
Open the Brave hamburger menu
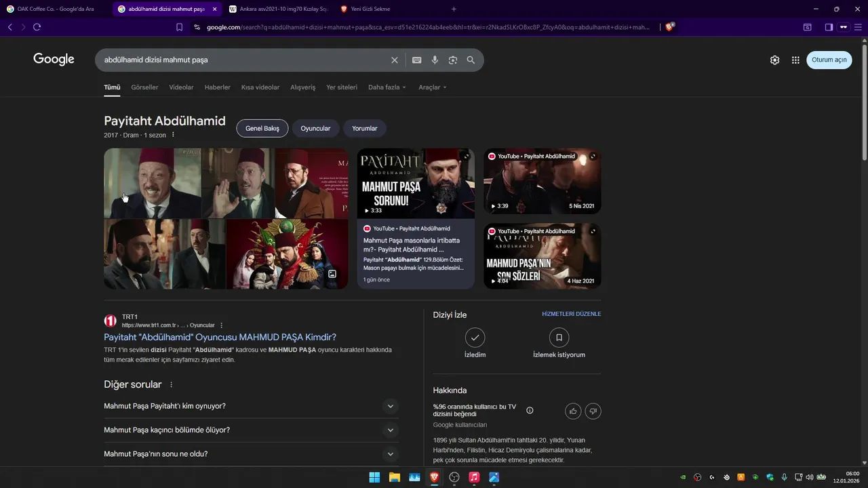(859, 27)
